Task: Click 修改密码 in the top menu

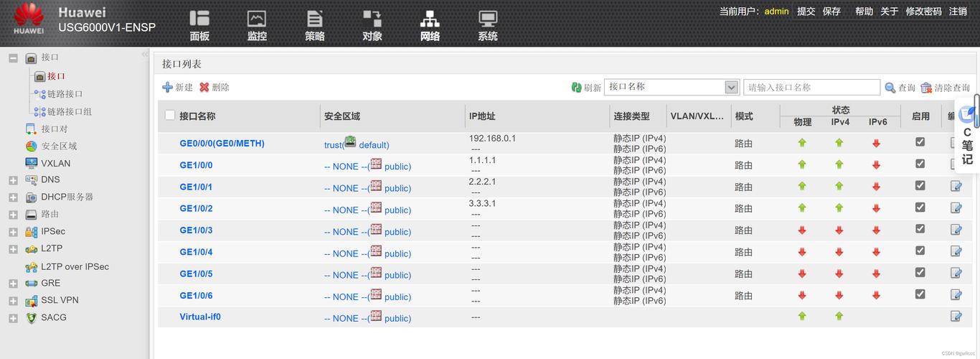Action: pos(923,11)
